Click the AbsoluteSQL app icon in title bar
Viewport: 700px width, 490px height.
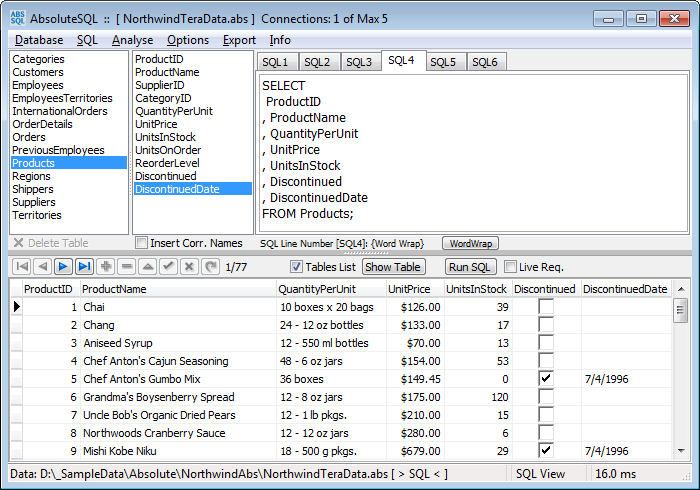point(18,19)
